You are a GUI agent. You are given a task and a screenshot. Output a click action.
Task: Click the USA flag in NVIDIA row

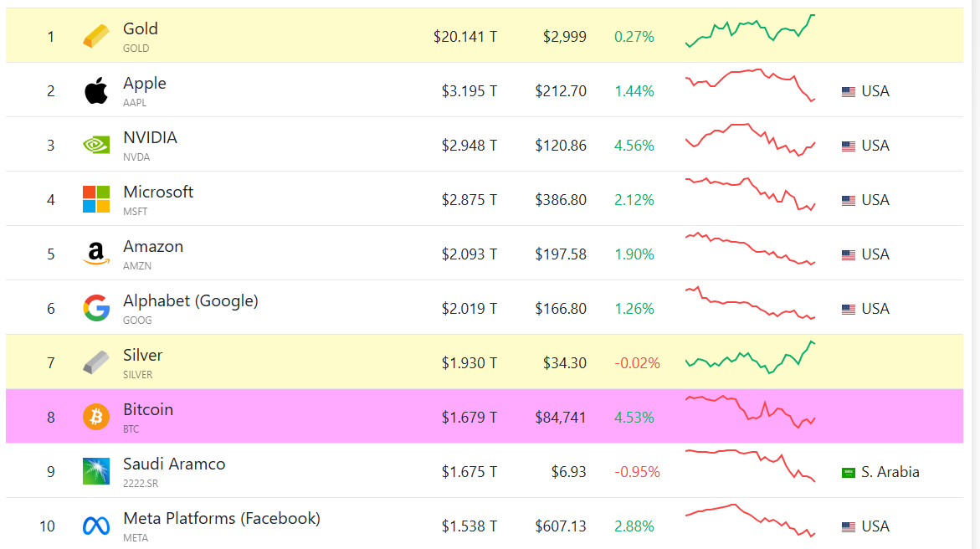[x=848, y=146]
